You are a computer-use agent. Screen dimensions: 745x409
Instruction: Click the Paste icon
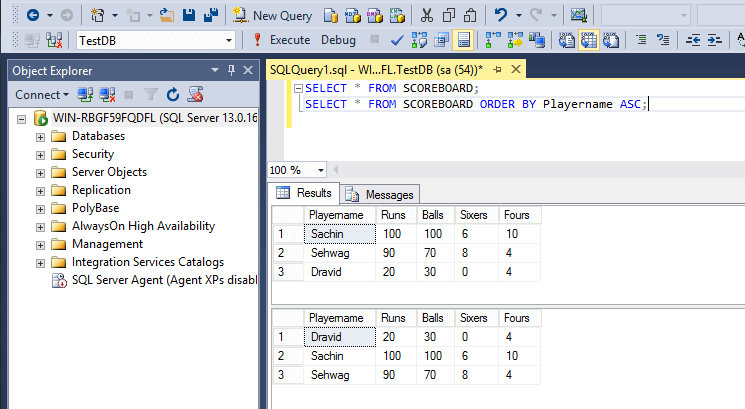(470, 16)
